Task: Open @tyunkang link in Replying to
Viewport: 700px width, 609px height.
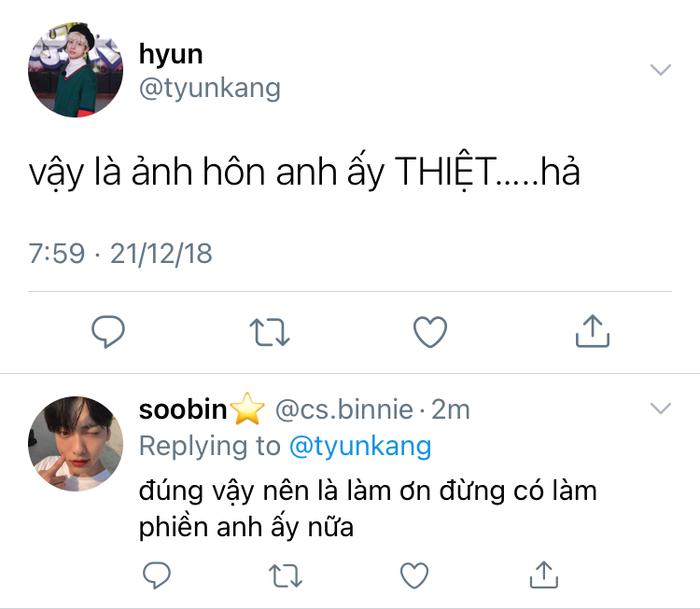Action: (360, 447)
